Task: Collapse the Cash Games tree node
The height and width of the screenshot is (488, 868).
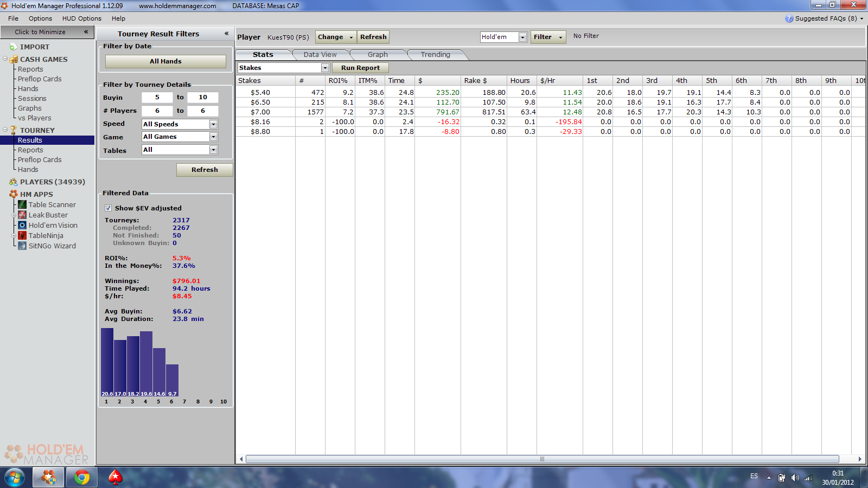Action: tap(5, 59)
